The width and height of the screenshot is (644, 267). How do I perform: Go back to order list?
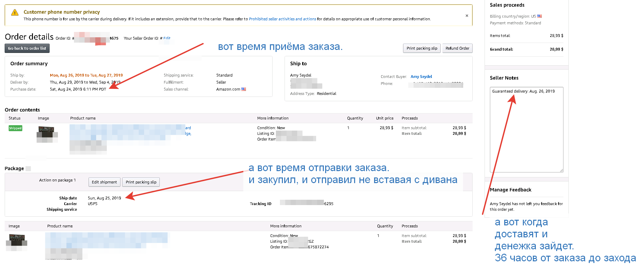pos(27,48)
